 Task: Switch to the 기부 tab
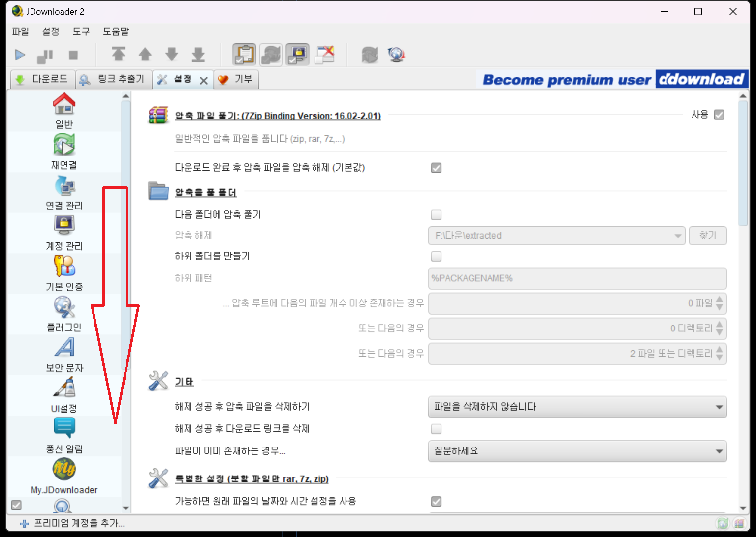(x=236, y=79)
